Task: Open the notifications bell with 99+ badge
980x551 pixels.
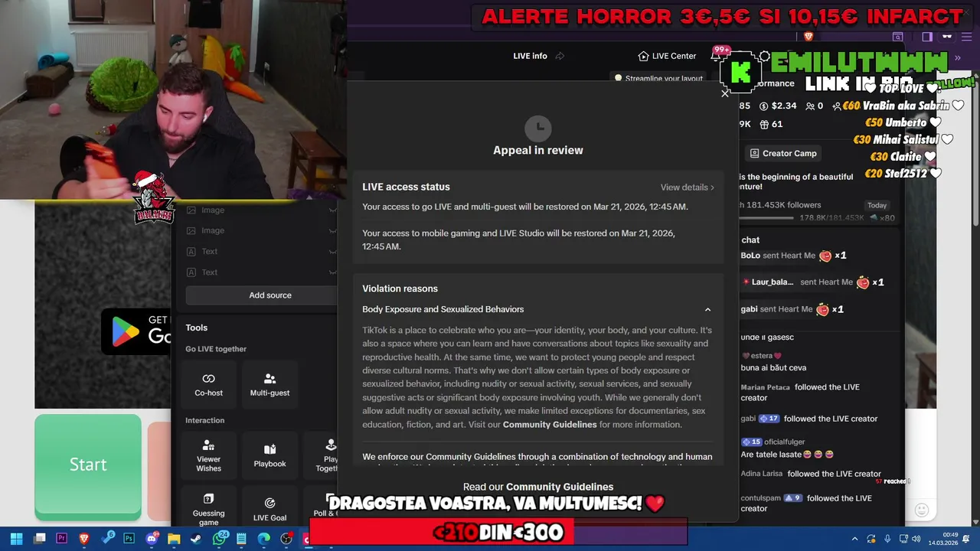Action: coord(717,55)
